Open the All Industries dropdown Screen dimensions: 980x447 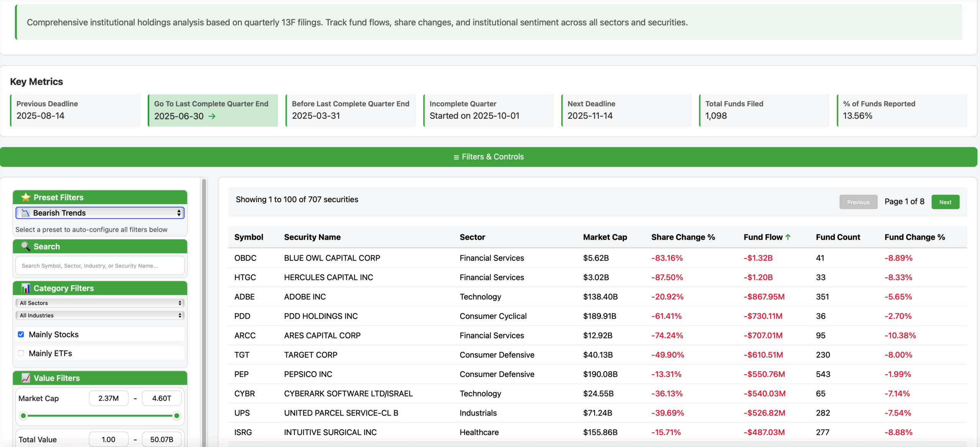100,315
